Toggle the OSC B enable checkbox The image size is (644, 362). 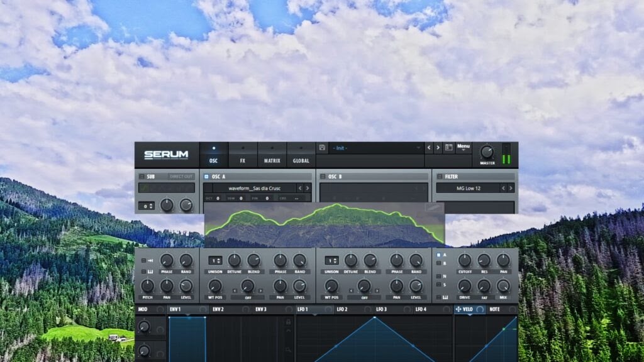click(x=323, y=177)
